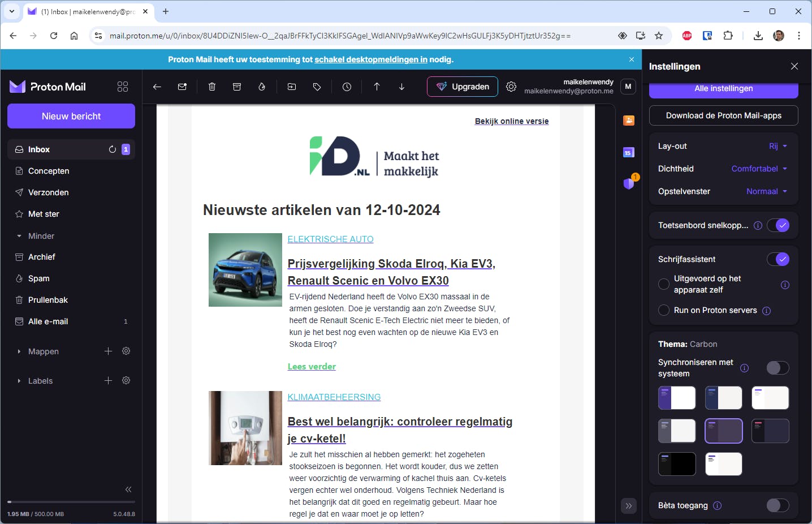Click the Upgraden button

[463, 87]
